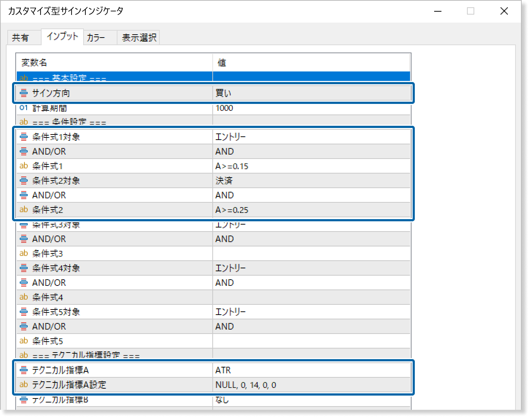
Task: Click the 条件式1 value field showing A>=0.15
Action: click(x=310, y=166)
